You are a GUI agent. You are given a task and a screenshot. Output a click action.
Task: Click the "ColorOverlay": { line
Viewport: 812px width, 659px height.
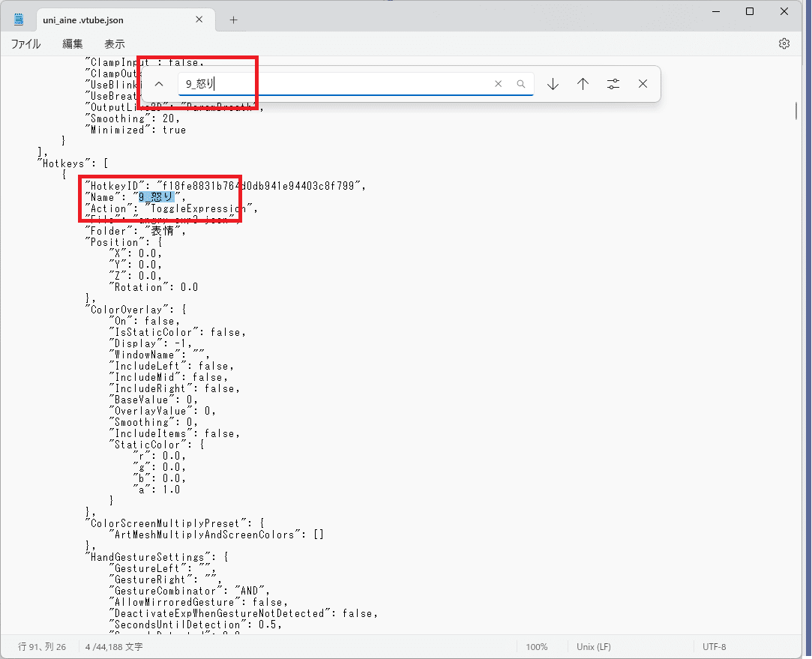tap(136, 310)
